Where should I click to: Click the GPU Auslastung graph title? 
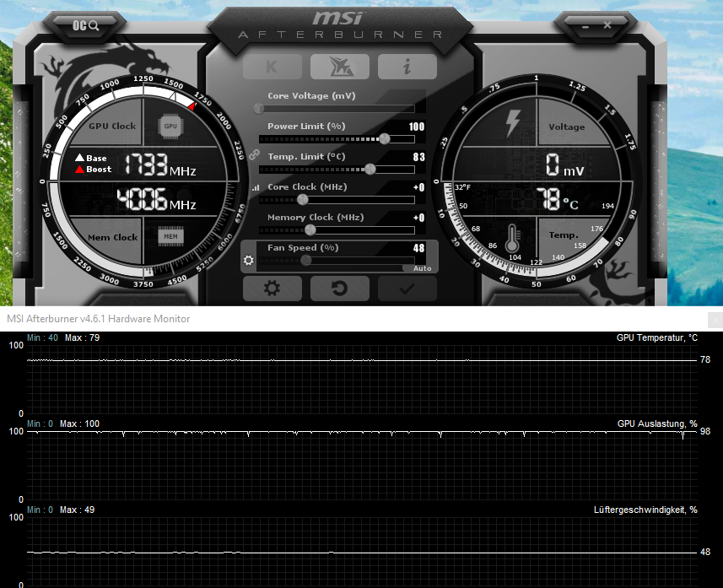pos(657,423)
